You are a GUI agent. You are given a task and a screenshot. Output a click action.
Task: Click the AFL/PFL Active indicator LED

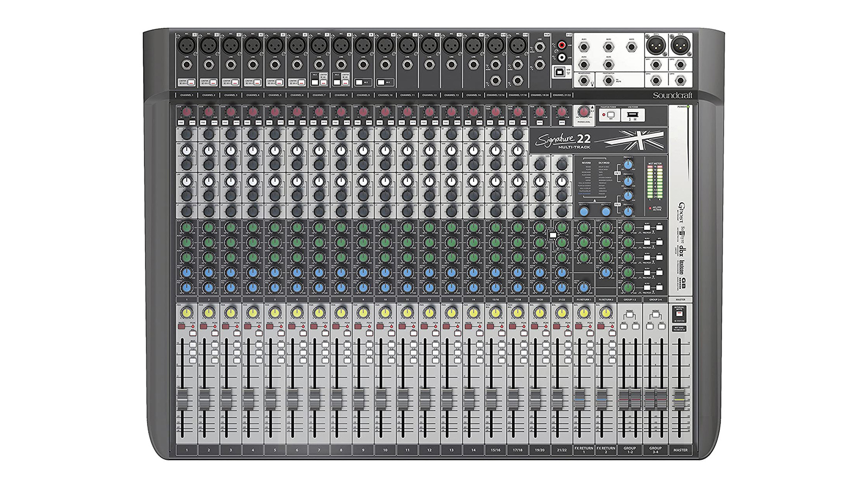(x=650, y=208)
